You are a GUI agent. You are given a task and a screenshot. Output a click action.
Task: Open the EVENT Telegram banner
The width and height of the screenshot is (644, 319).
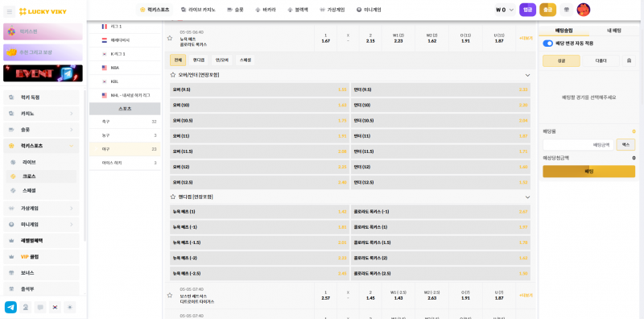(43, 73)
